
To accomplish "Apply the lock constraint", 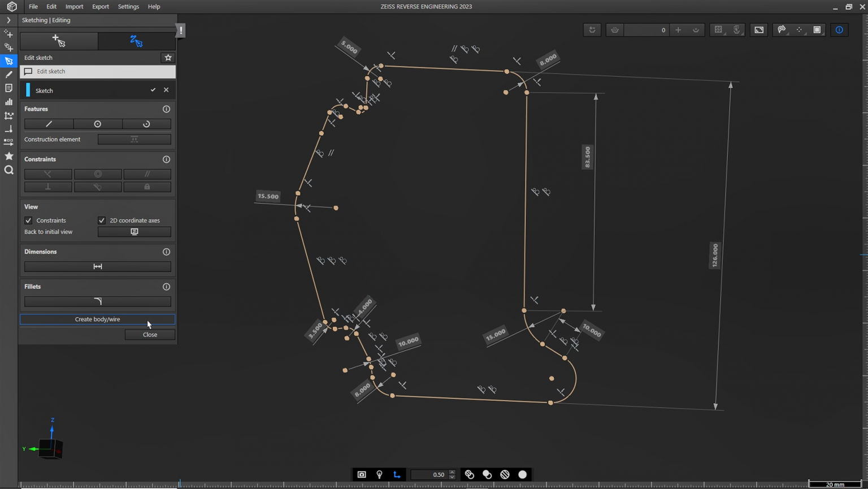I will coord(147,187).
